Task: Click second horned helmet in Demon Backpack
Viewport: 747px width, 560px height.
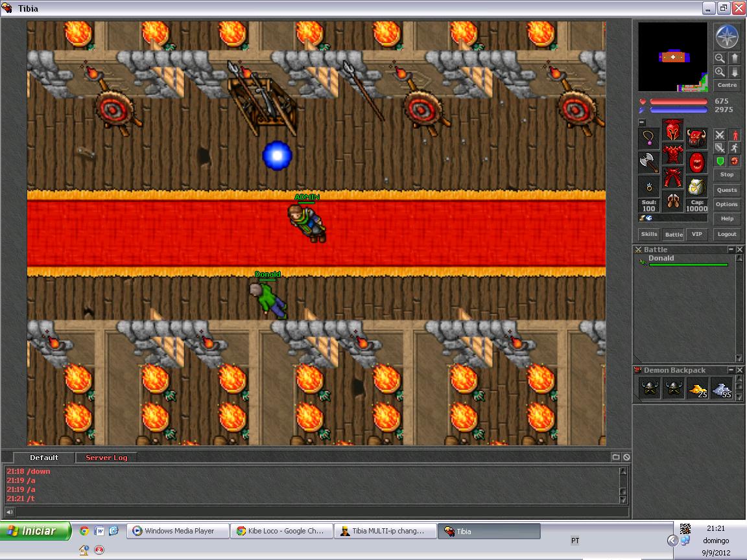Action: pos(674,388)
